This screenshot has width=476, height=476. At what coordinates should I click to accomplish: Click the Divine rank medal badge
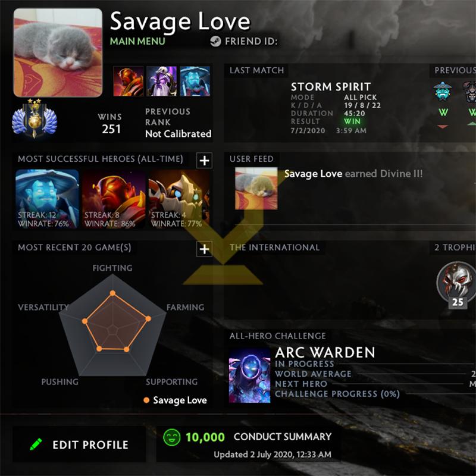pyautogui.click(x=35, y=118)
